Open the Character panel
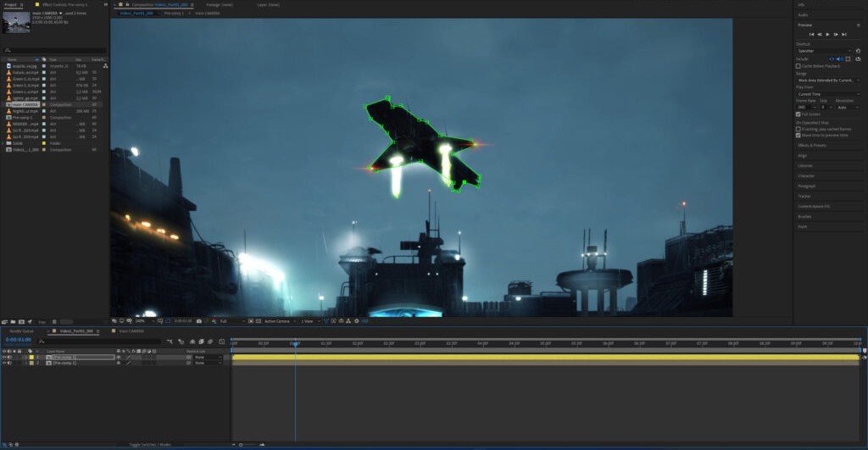This screenshot has height=450, width=868. coord(806,176)
